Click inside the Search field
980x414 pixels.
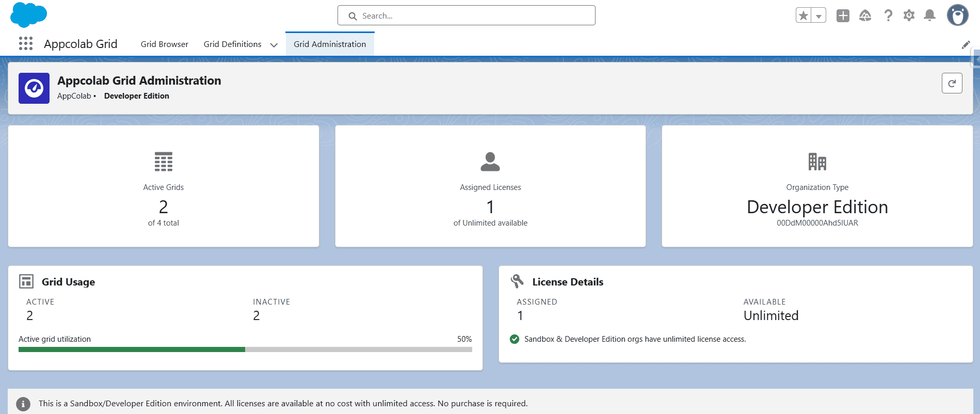tap(467, 15)
